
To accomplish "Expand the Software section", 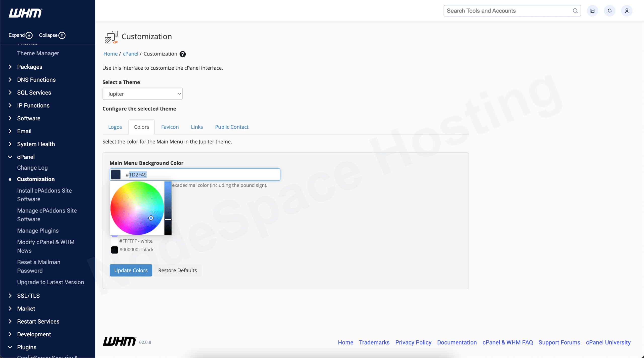I will [10, 118].
